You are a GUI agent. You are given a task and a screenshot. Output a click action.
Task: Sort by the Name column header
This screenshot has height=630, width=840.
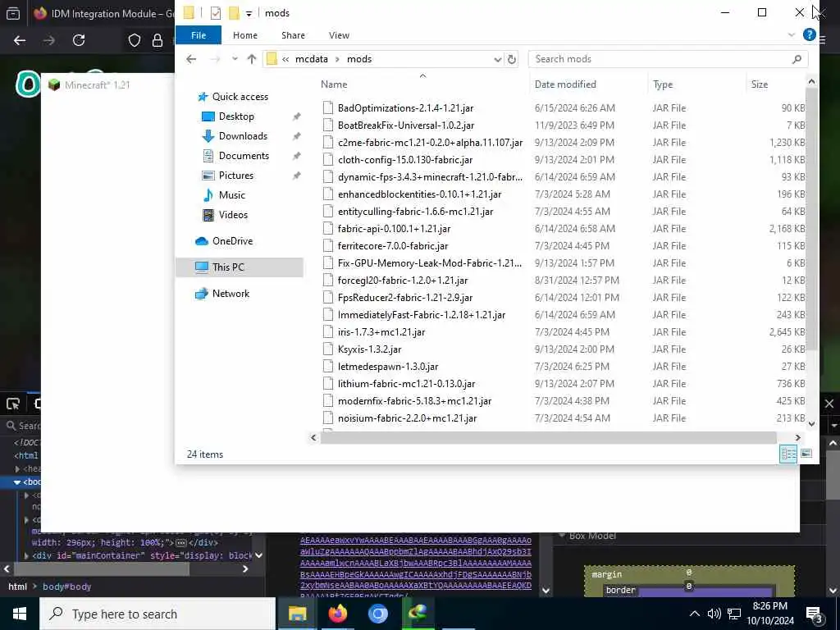[334, 84]
